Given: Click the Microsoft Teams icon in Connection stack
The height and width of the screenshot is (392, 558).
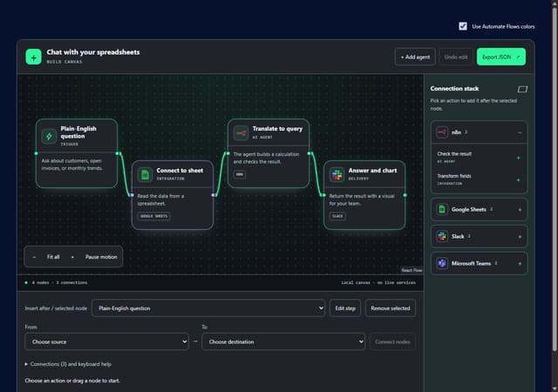Looking at the screenshot, I should [442, 263].
